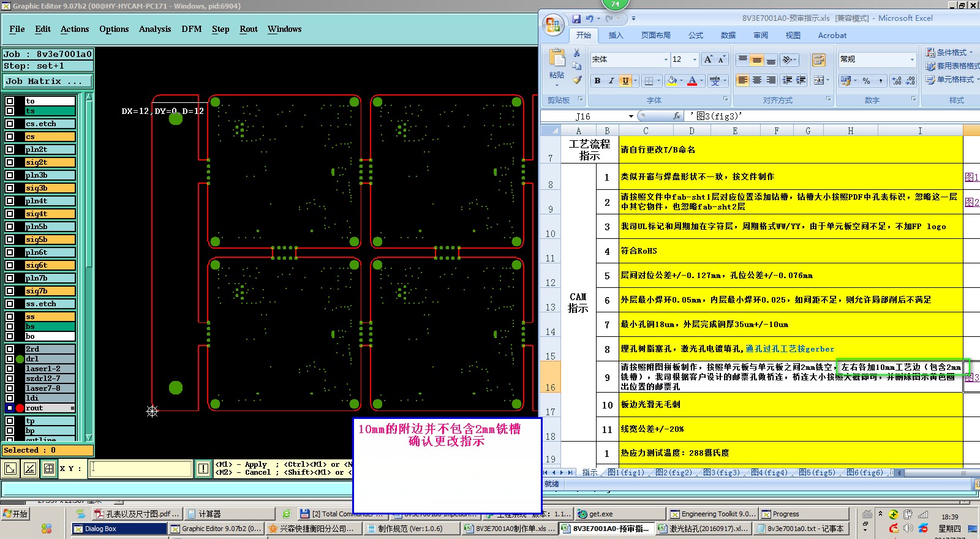Screen dimensions: 980x539
Task: Click the Cut scissors icon in Excel
Action: pyautogui.click(x=577, y=53)
